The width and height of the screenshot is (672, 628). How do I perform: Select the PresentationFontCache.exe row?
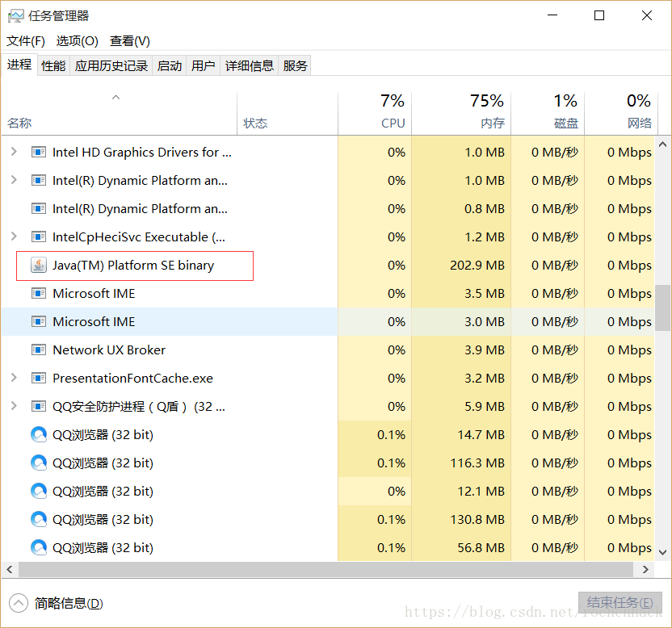(x=328, y=379)
